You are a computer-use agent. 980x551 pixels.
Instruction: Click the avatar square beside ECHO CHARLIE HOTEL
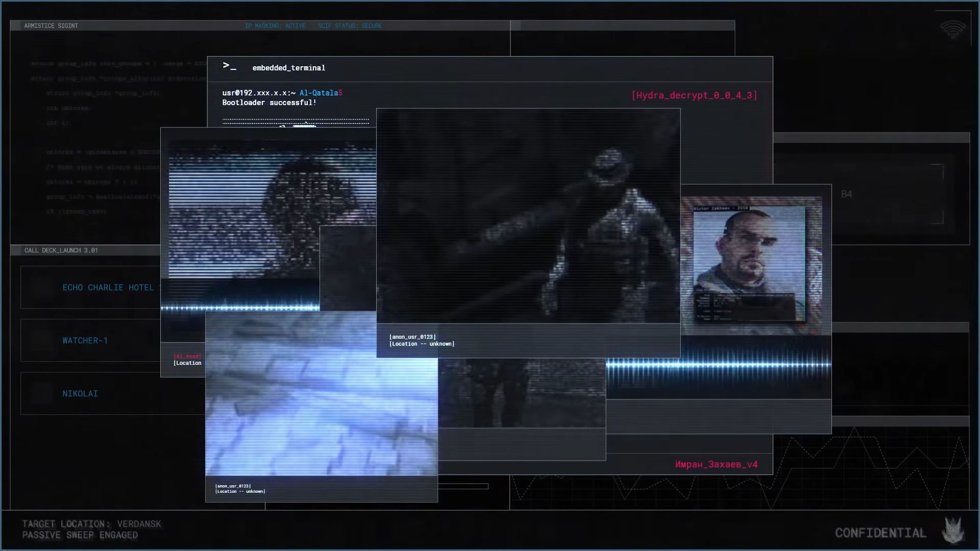(43, 287)
